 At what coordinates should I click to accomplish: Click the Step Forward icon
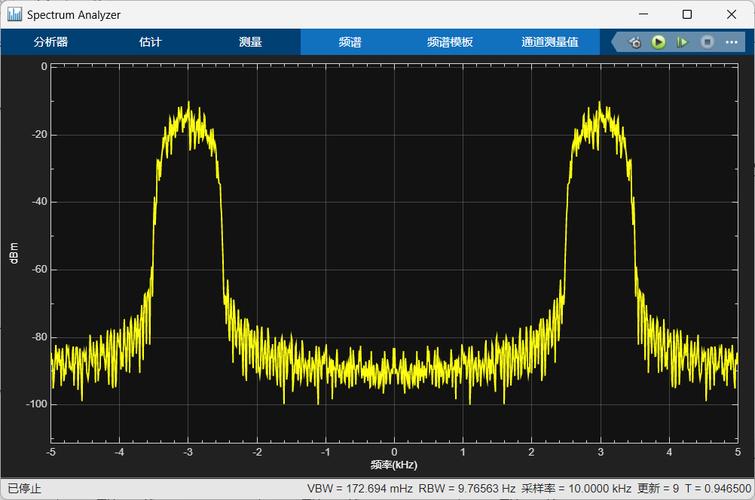682,42
